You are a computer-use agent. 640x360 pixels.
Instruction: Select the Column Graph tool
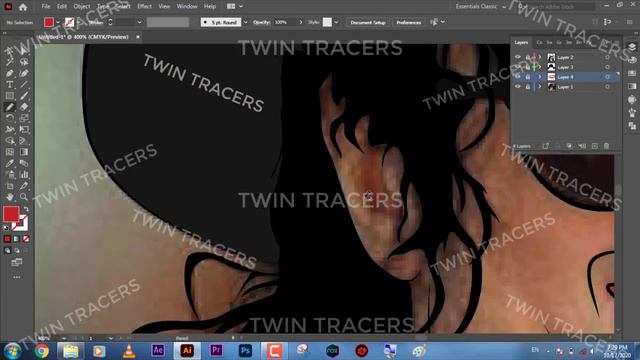click(x=24, y=174)
